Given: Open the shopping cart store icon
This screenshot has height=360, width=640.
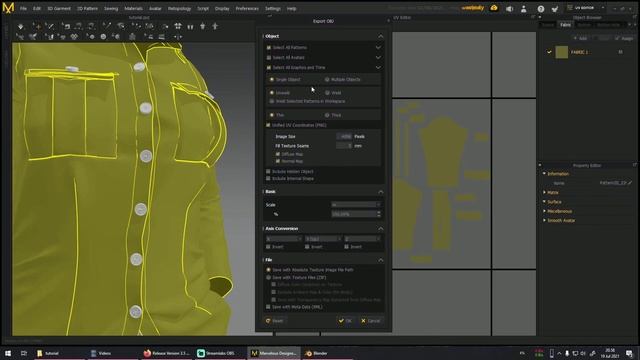Looking at the screenshot, I should pyautogui.click(x=555, y=9).
